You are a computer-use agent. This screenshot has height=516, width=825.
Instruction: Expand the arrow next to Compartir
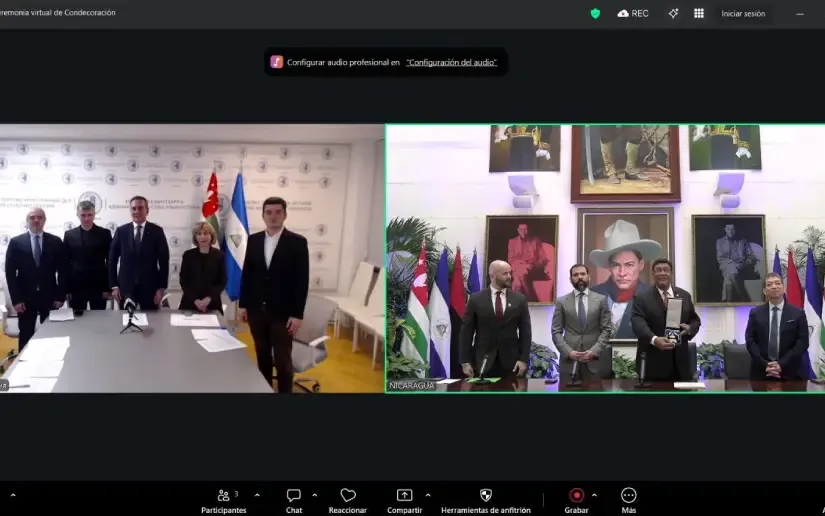(428, 495)
